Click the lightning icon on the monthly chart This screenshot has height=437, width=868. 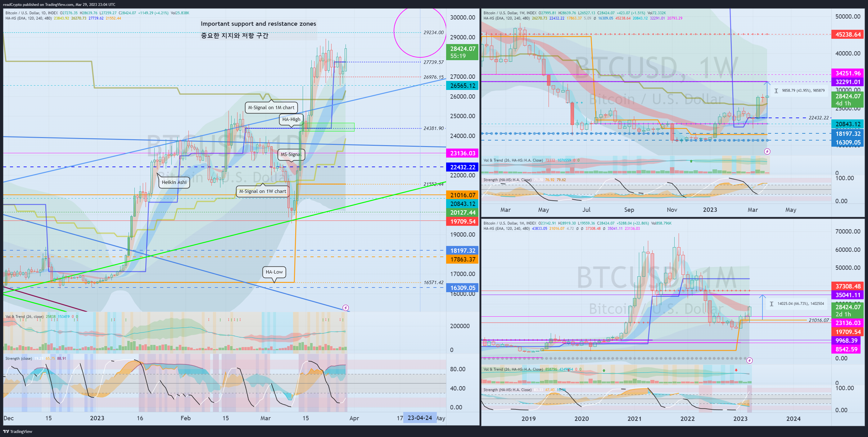(749, 361)
